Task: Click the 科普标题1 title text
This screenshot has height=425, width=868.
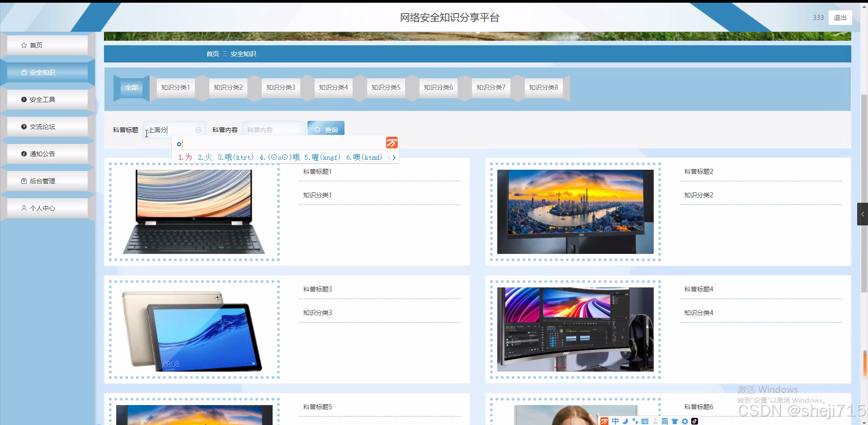Action: pos(317,172)
